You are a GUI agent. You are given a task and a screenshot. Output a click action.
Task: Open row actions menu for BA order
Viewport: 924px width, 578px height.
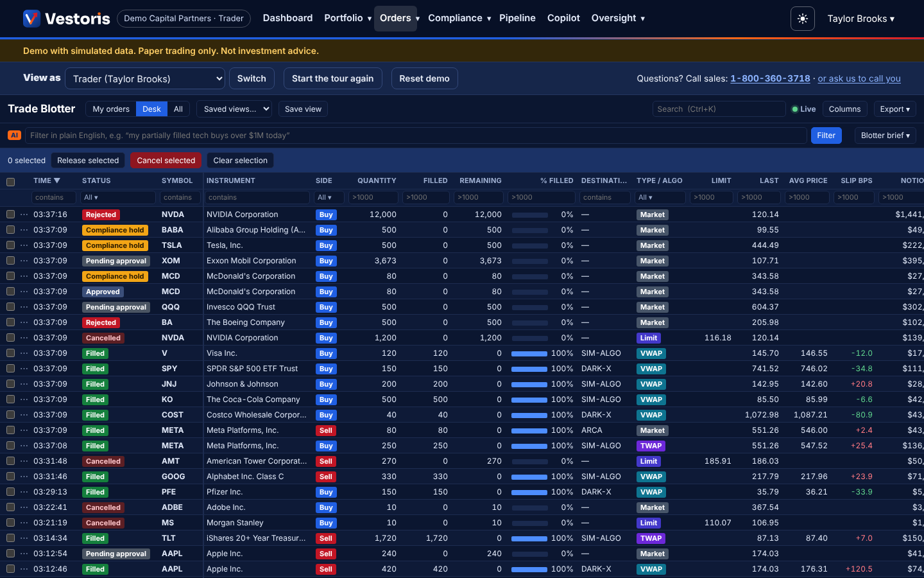point(24,322)
